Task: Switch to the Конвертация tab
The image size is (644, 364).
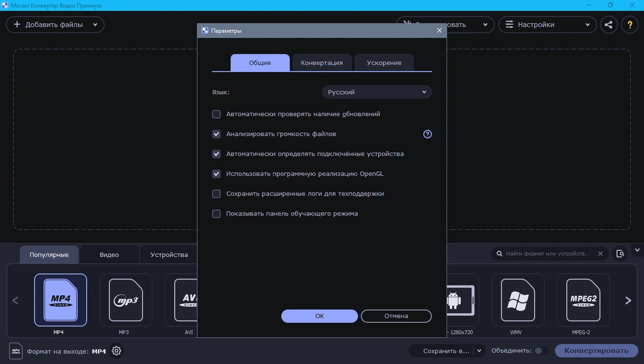Action: tap(321, 63)
